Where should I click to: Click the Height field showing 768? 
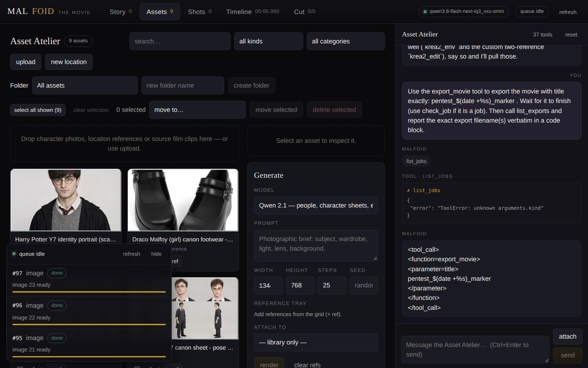(300, 285)
